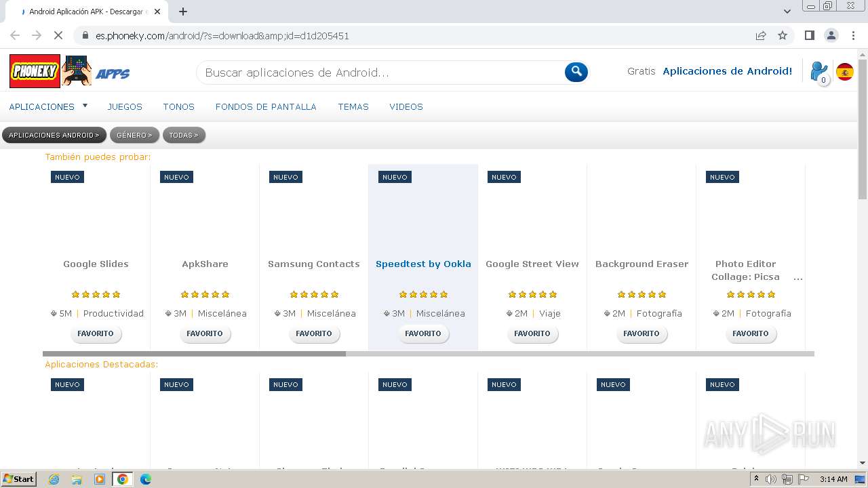868x488 pixels.
Task: Click the NUEVO badge on Google Slides
Action: click(x=67, y=177)
